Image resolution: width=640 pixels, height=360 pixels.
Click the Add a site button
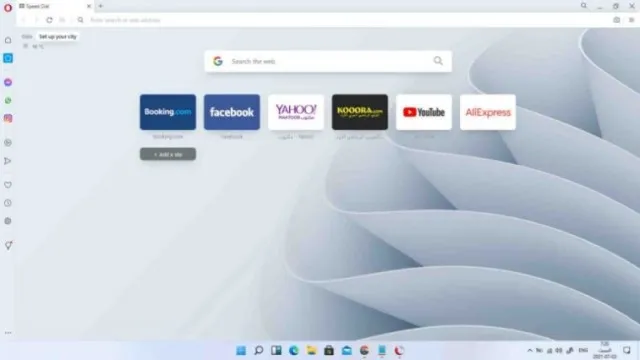click(168, 154)
